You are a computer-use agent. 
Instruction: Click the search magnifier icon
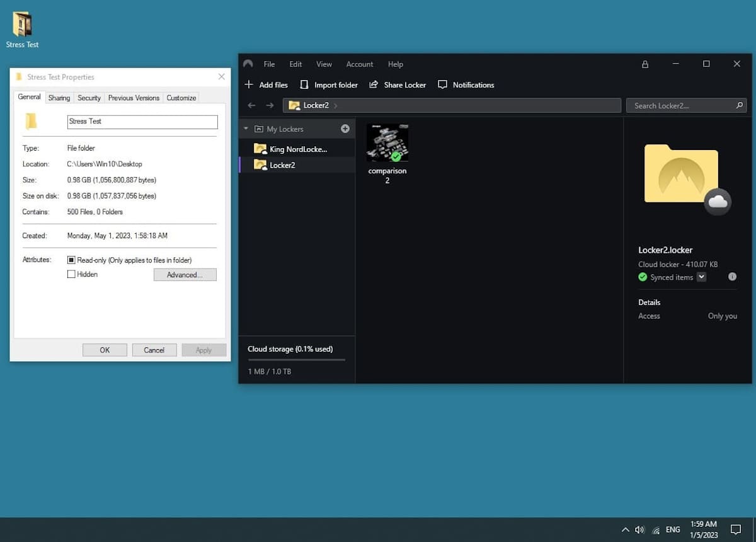(740, 105)
